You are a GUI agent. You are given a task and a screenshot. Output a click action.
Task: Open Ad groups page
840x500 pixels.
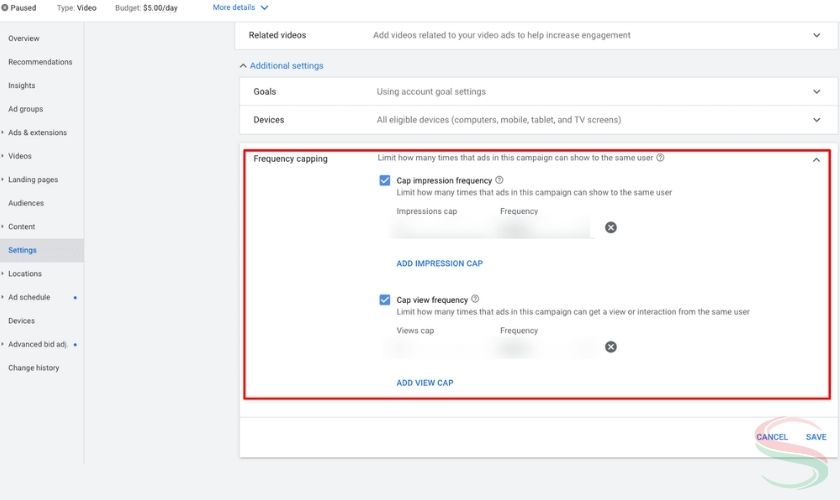[25, 109]
